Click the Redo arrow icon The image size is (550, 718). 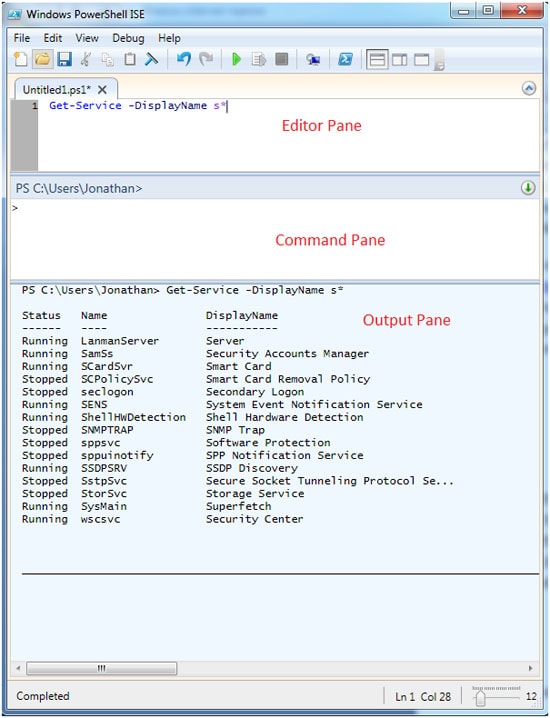[206, 60]
